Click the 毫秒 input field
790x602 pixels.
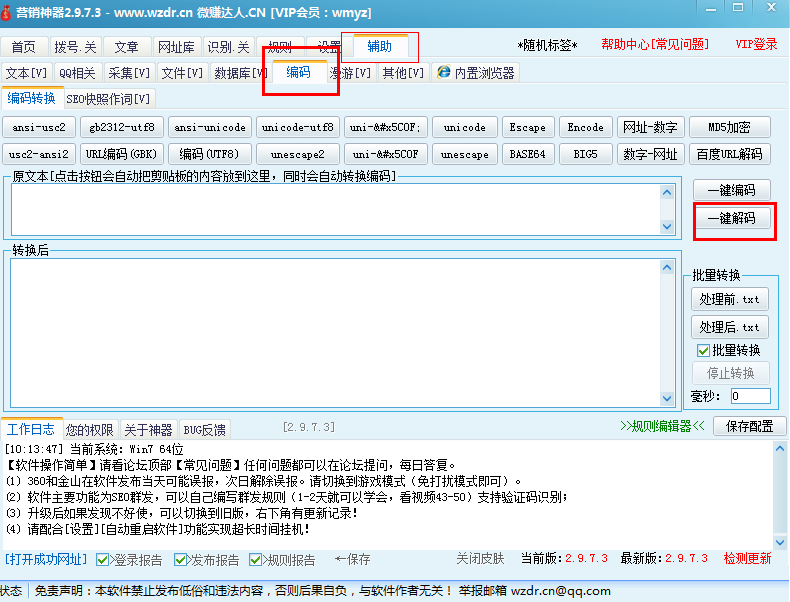751,396
